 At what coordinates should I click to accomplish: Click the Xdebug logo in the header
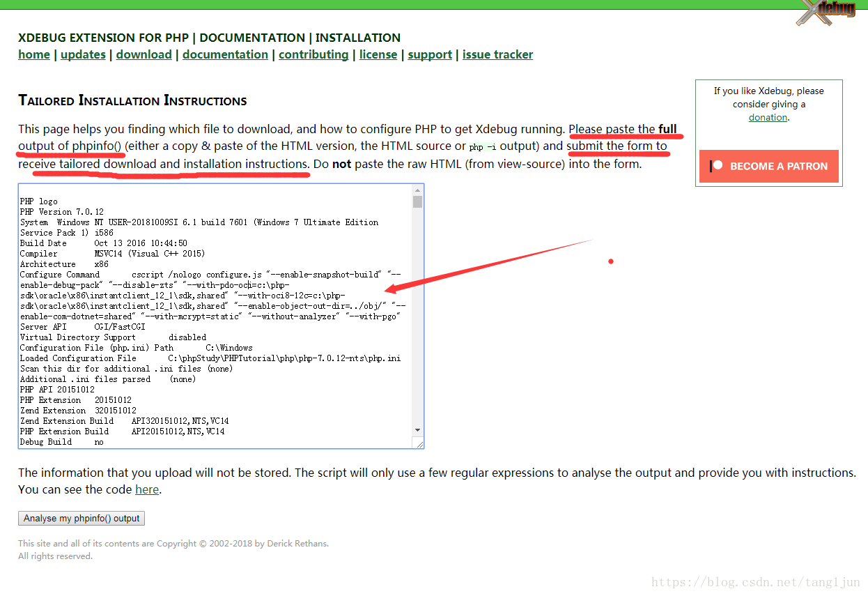(827, 13)
